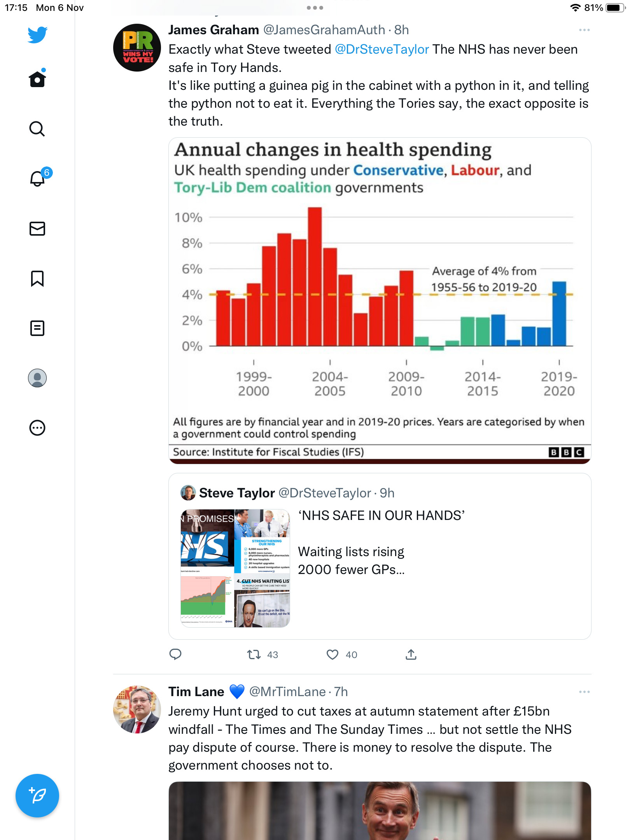Open the Messages envelope icon
Screen dimensions: 630x840
[37, 229]
